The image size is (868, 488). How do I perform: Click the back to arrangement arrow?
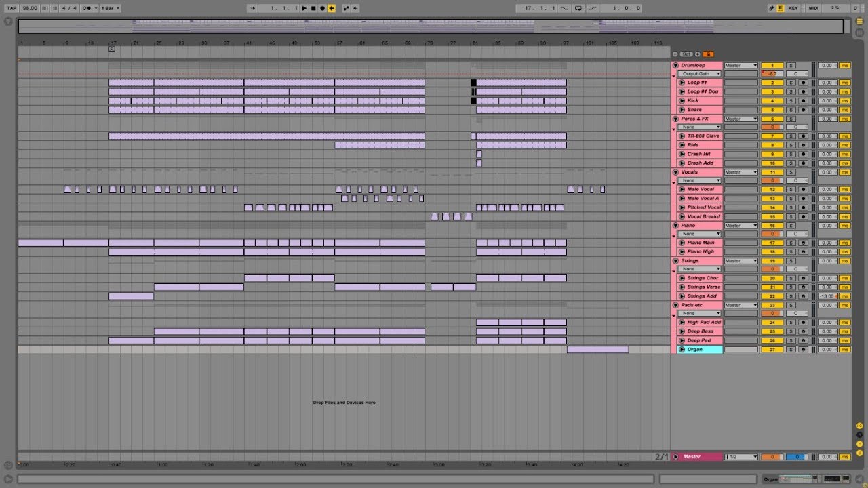click(x=355, y=8)
